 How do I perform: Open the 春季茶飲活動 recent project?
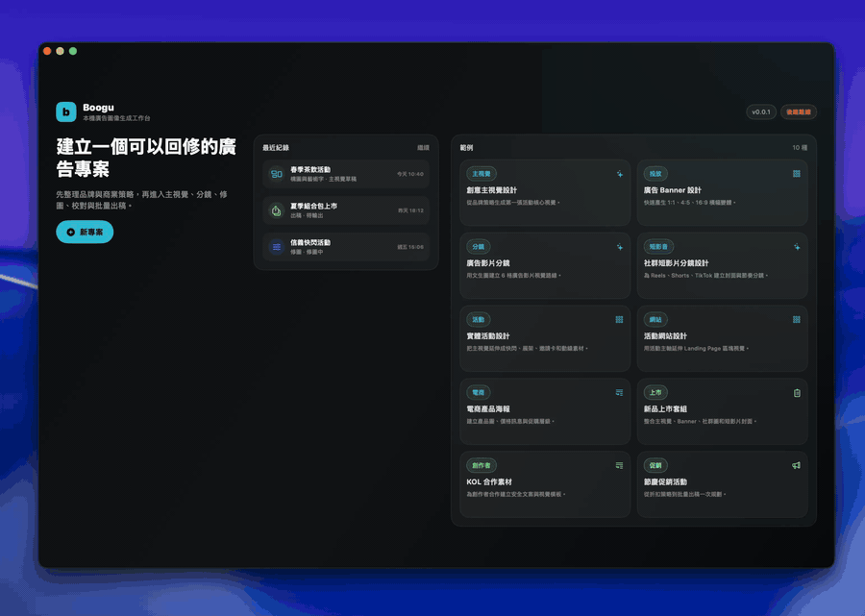point(346,174)
